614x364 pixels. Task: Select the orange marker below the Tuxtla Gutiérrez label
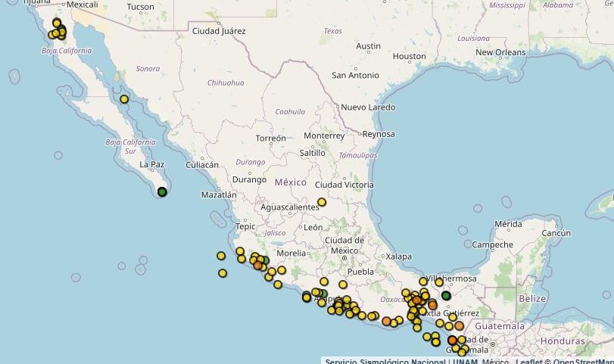(x=459, y=325)
